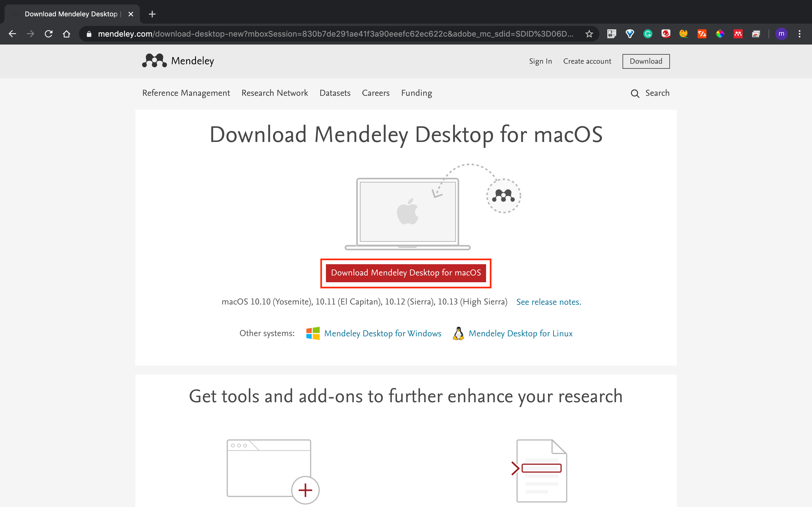Open the Research Network menu item
The height and width of the screenshot is (507, 812).
[275, 94]
